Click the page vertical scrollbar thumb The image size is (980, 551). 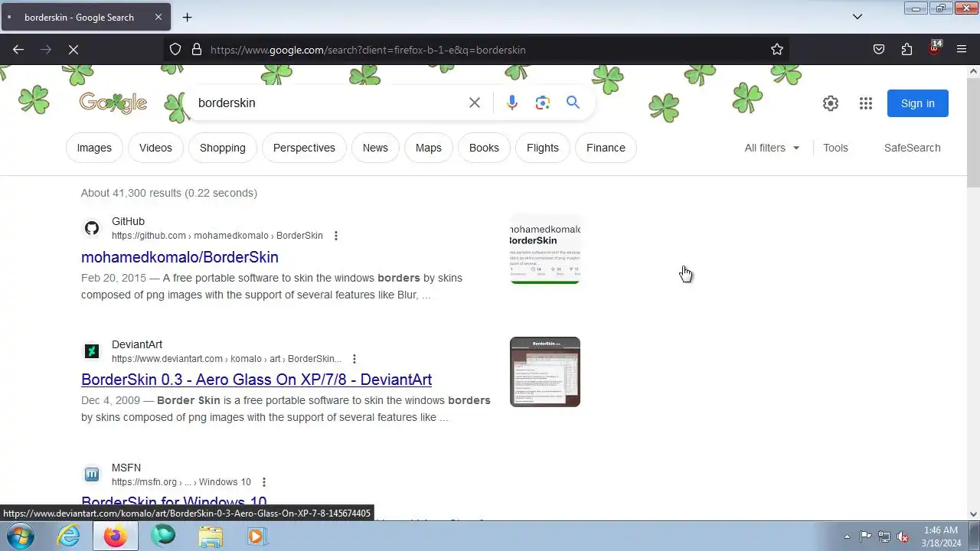(973, 132)
